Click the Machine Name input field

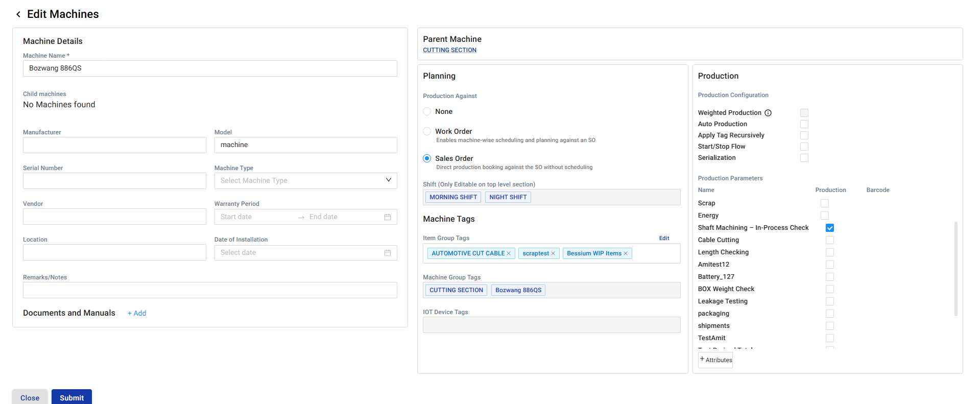point(210,68)
